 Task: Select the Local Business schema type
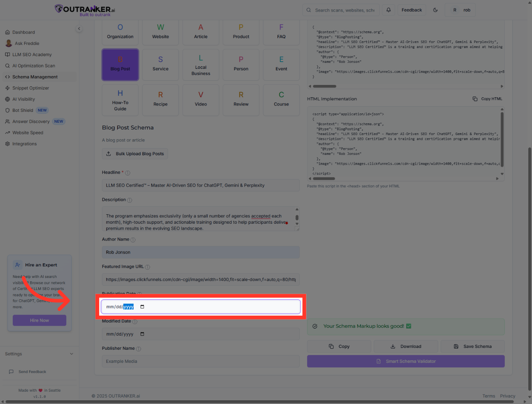tap(201, 65)
